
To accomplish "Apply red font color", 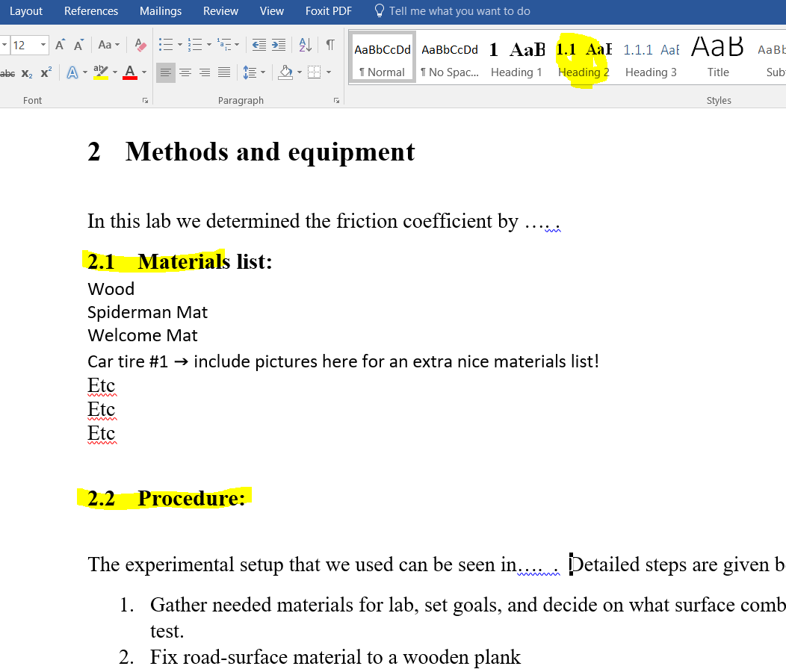I will pos(130,73).
